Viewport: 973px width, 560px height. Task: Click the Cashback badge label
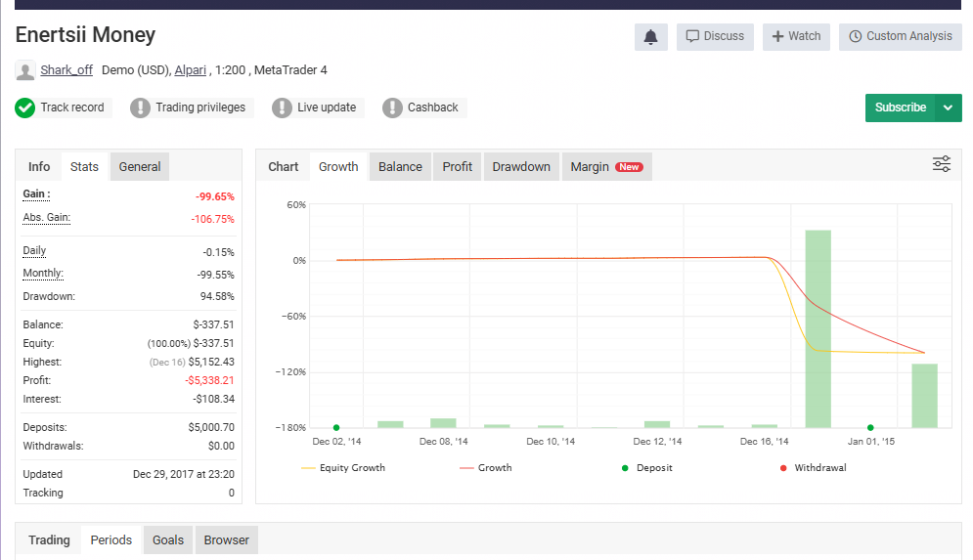coord(432,108)
